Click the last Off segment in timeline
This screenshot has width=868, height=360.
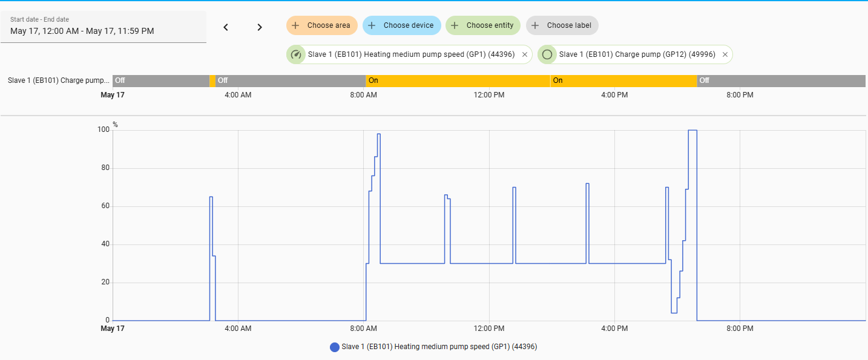click(x=781, y=80)
